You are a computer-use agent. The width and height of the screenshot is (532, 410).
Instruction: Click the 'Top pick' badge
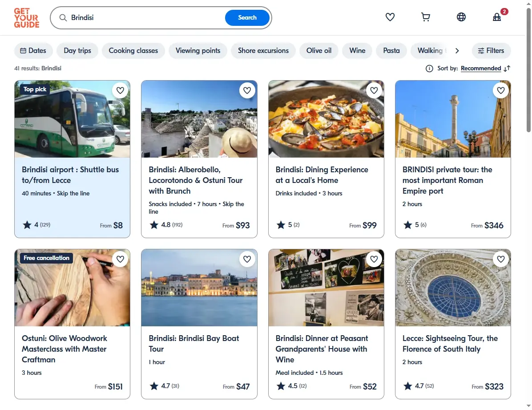coord(35,89)
